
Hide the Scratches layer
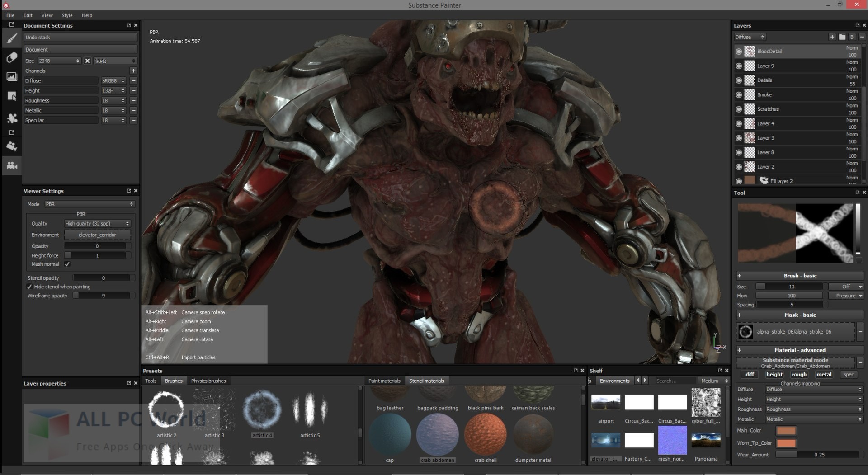click(739, 109)
